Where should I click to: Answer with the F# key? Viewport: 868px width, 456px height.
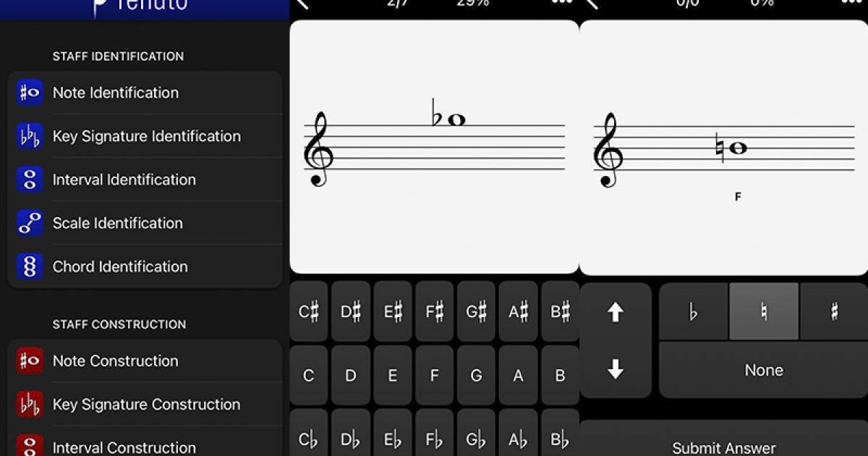(x=435, y=312)
